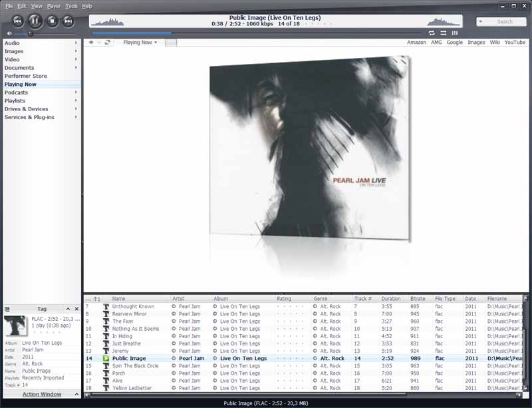Open the DSP equalizer icon
This screenshot has height=408, width=532.
[x=455, y=33]
